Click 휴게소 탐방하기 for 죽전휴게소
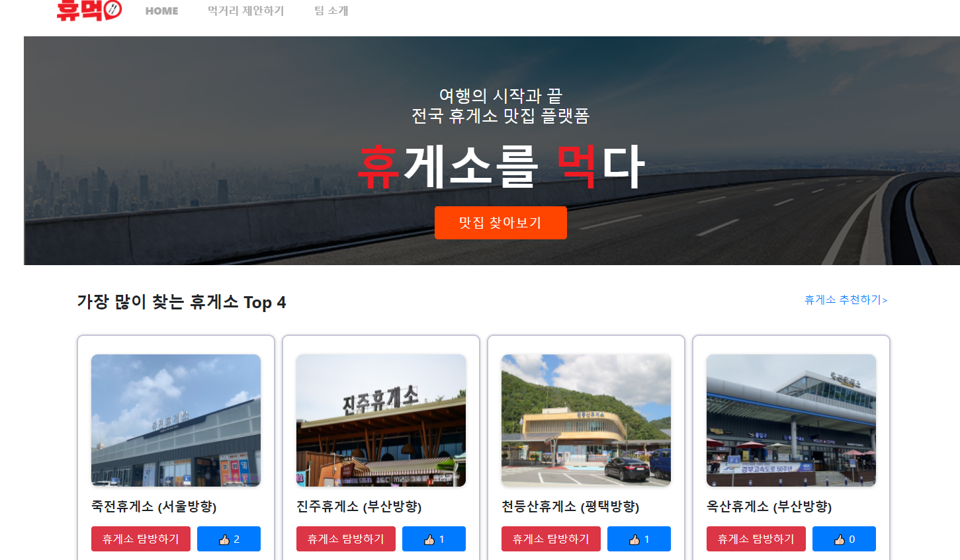The height and width of the screenshot is (560, 960). click(141, 539)
